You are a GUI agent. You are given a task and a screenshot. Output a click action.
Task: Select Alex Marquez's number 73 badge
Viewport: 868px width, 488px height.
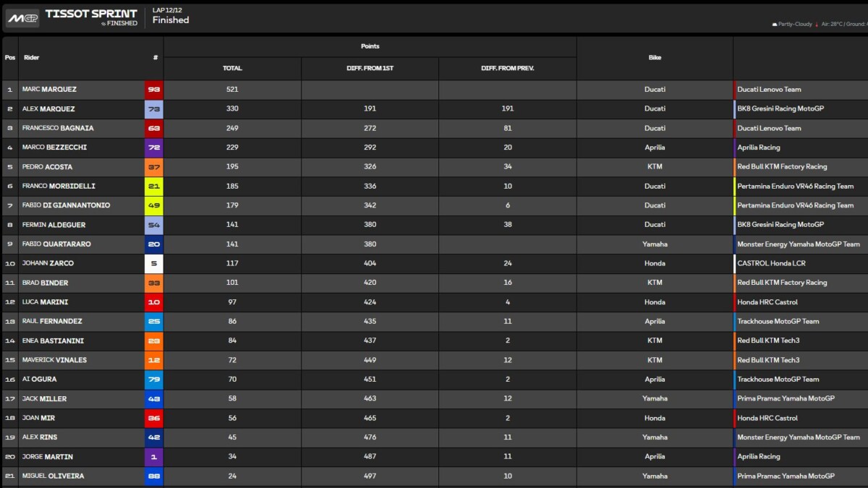pyautogui.click(x=153, y=109)
